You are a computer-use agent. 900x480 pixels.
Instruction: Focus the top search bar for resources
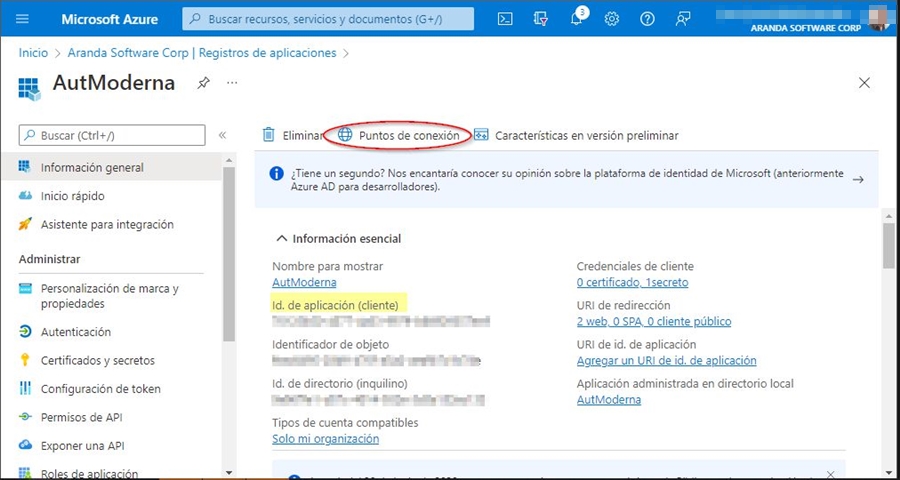tap(328, 19)
